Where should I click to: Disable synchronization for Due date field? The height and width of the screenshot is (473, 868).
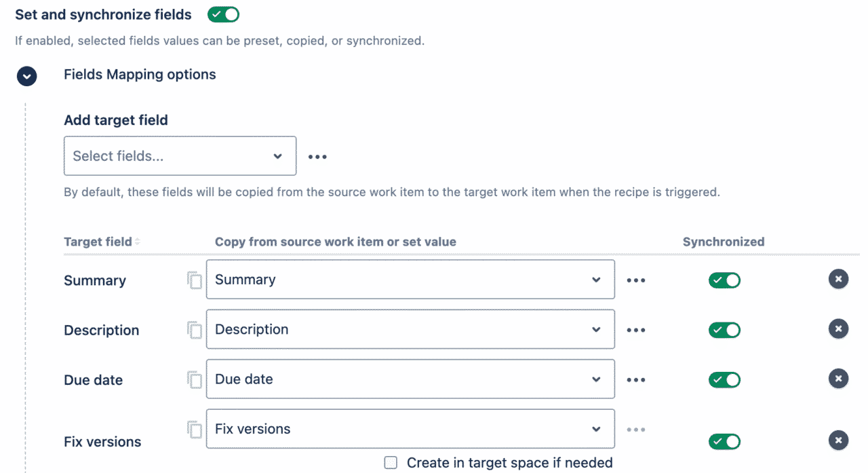724,380
